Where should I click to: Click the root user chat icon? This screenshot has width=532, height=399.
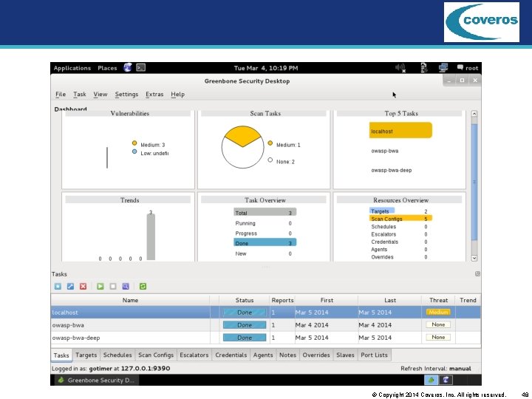tap(468, 68)
